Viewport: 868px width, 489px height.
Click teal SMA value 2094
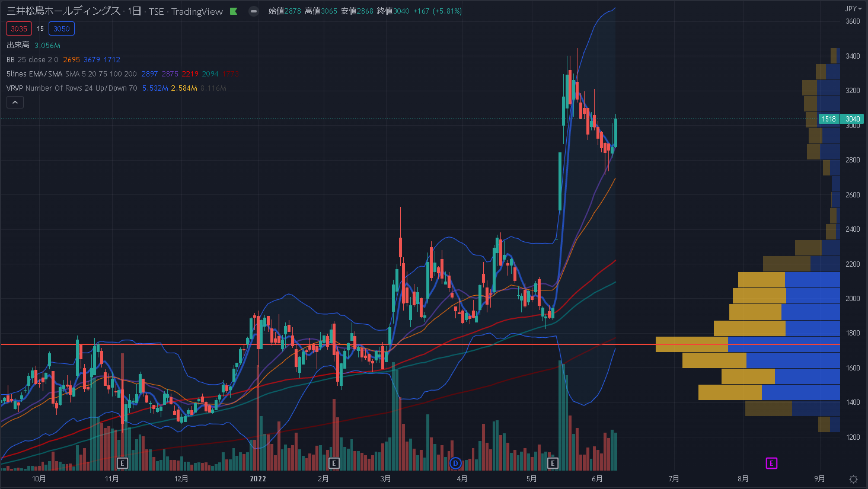click(x=210, y=73)
